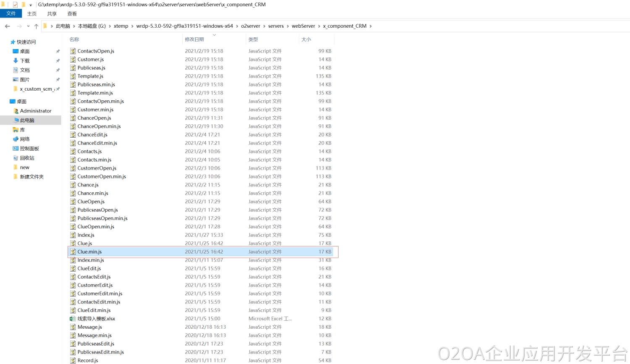Open the recent locations dropdown arrow
Viewport: 630px width, 364px height.
[x=28, y=26]
